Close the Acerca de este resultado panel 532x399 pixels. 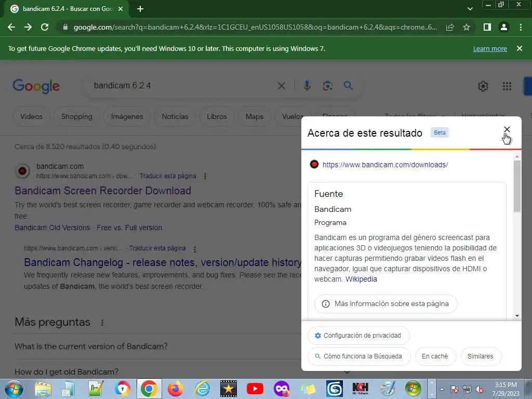point(507,129)
